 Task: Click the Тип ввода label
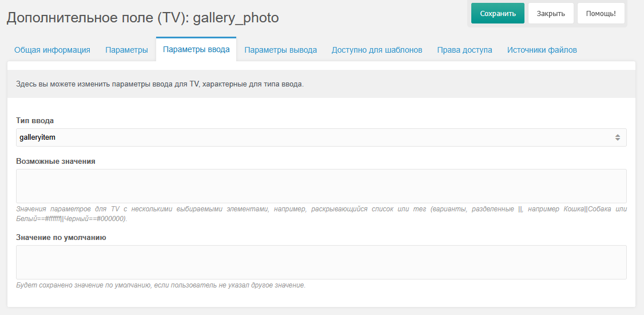35,121
